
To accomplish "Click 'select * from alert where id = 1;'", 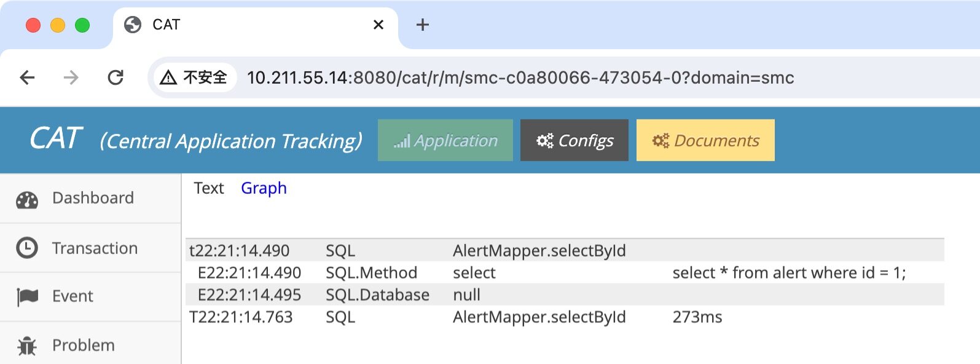I will (790, 273).
